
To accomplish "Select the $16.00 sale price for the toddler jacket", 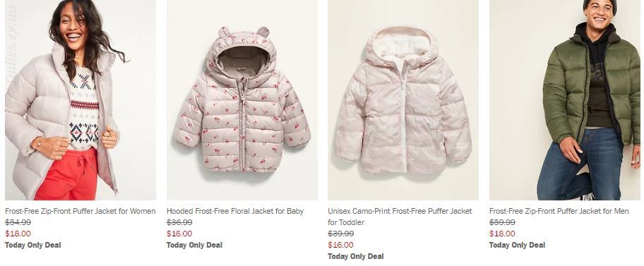I will coord(340,245).
